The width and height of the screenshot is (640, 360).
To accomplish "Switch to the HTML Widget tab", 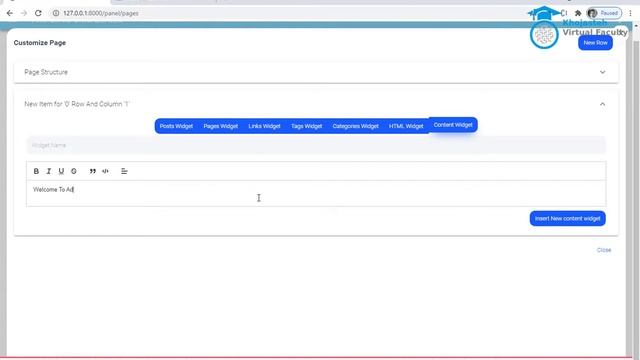I will coord(406,126).
